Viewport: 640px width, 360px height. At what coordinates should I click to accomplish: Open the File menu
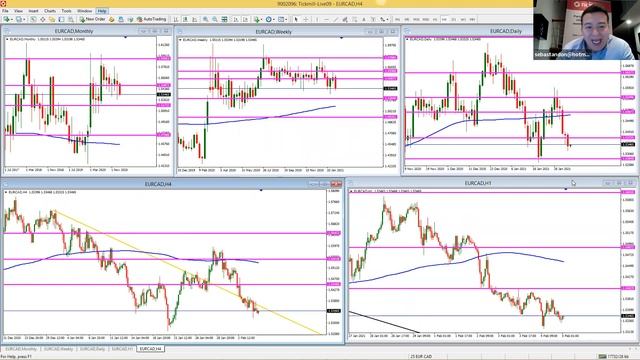(x=5, y=11)
